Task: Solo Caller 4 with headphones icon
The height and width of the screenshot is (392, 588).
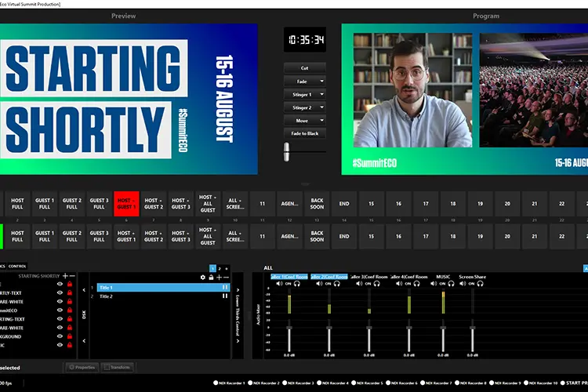Action: 416,284
